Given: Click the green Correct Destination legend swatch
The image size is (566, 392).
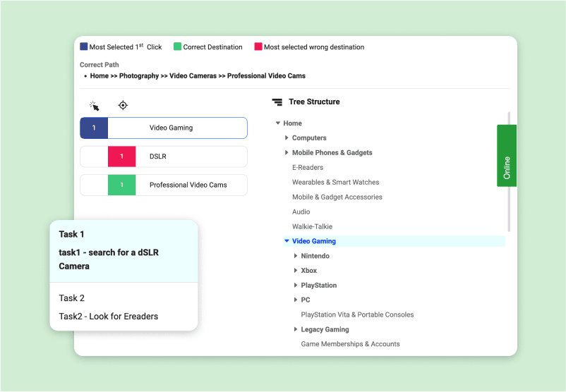Looking at the screenshot, I should [178, 47].
